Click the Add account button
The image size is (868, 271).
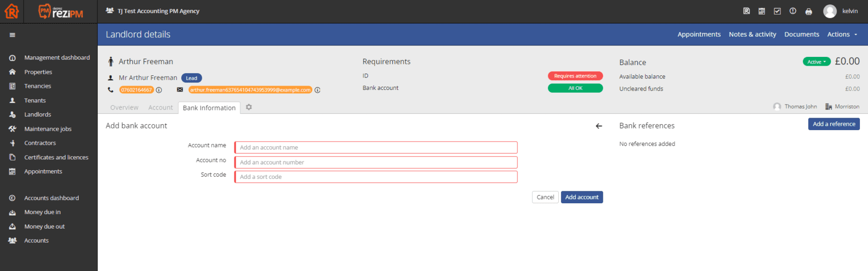[582, 197]
